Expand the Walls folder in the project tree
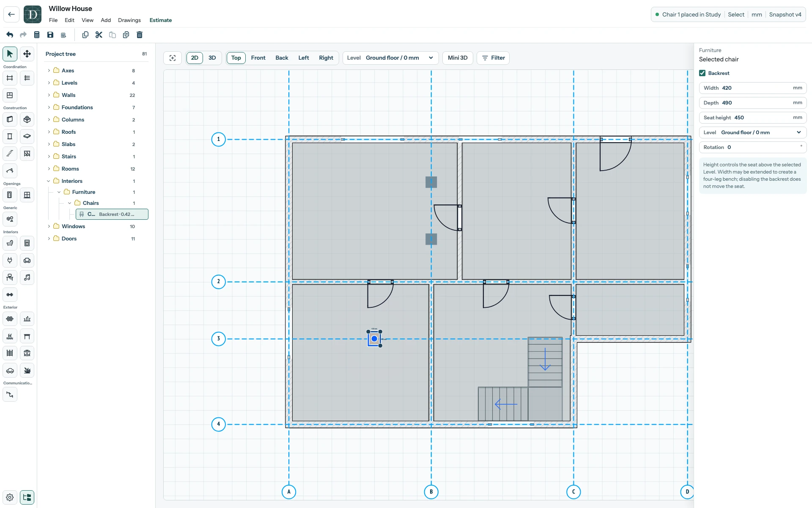The height and width of the screenshot is (508, 812). pyautogui.click(x=49, y=95)
